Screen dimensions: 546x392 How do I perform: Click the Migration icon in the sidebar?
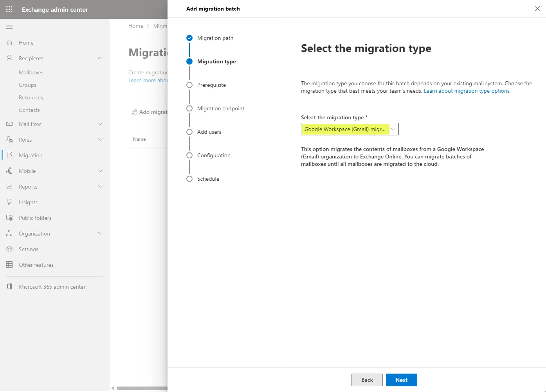tap(9, 155)
